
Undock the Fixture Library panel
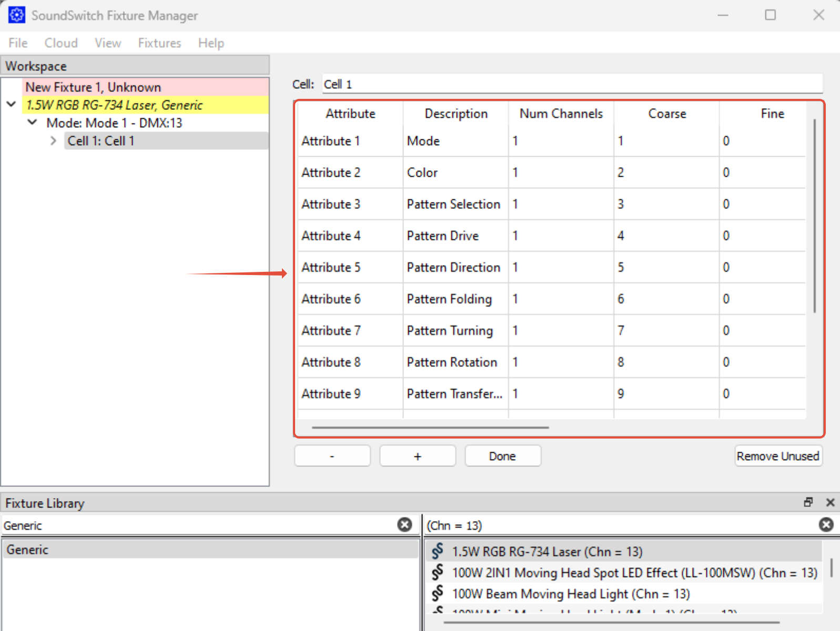(808, 502)
